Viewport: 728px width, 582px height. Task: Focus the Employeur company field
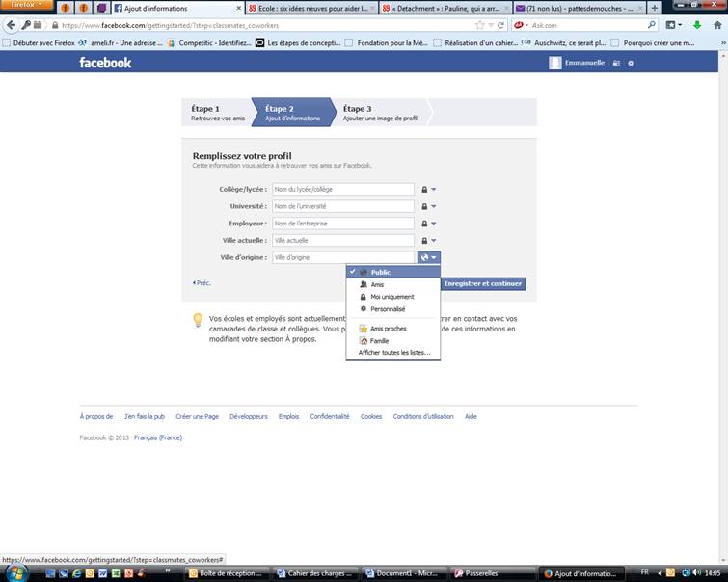343,224
